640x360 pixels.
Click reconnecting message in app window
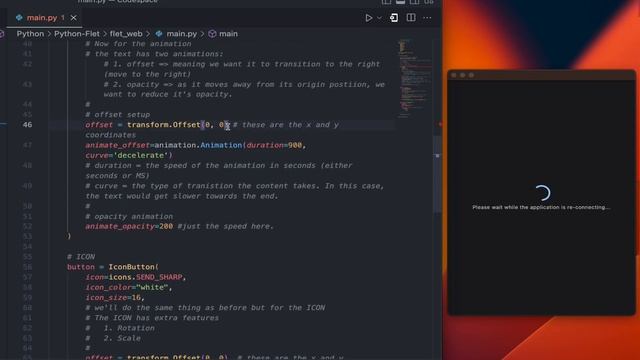pos(541,207)
